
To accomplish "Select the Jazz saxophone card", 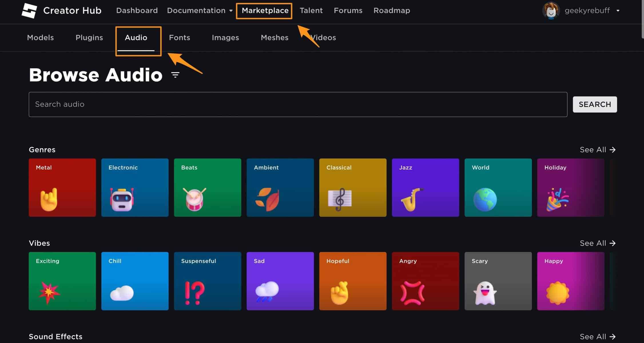I will click(426, 188).
